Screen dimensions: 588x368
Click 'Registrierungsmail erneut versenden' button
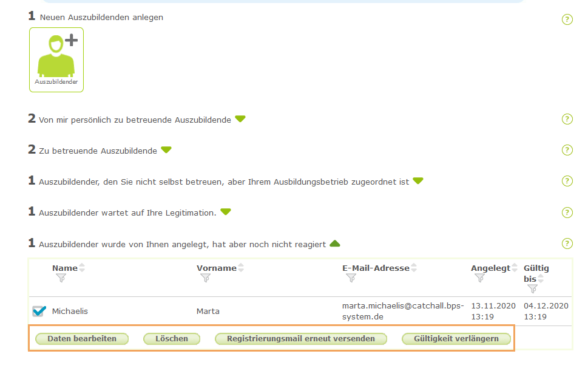tap(301, 339)
